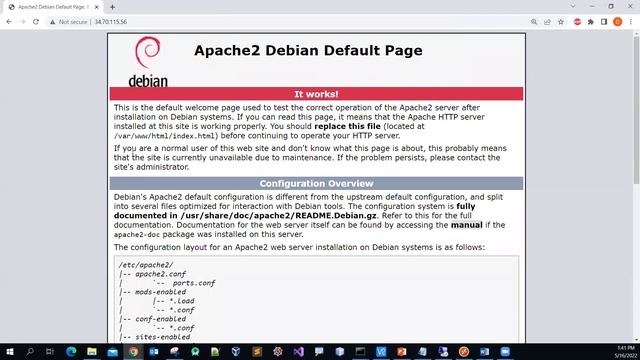
Task: Click the Configuration Overview header
Action: pos(316,183)
